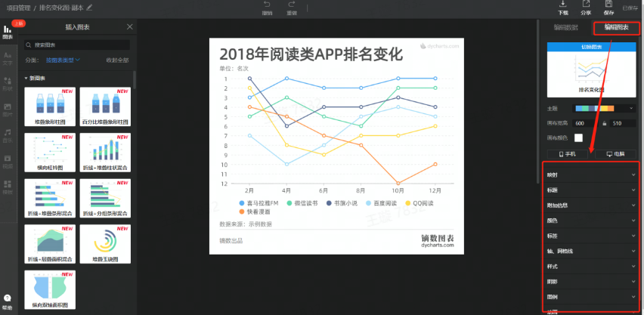
Task: Click the 切换图表 switch chart button
Action: point(591,47)
